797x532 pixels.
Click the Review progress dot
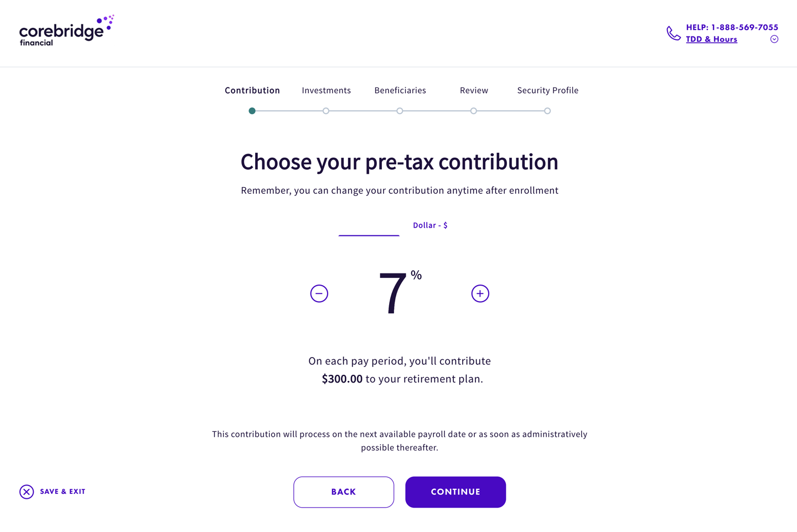pos(474,111)
